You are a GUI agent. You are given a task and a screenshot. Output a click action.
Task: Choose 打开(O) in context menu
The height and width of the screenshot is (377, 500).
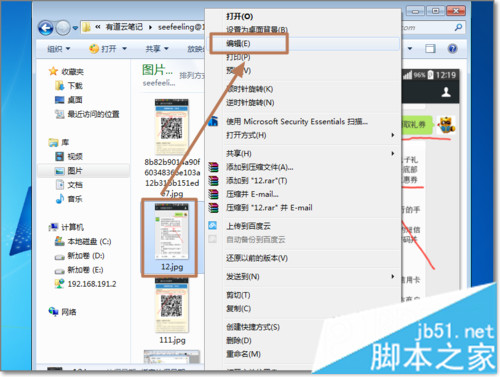pyautogui.click(x=240, y=16)
